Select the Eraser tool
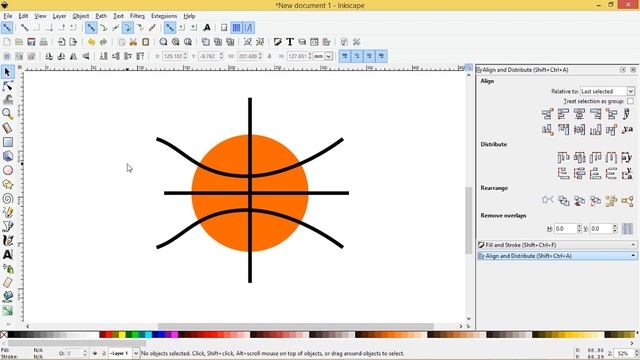The image size is (640, 360). coord(7,282)
